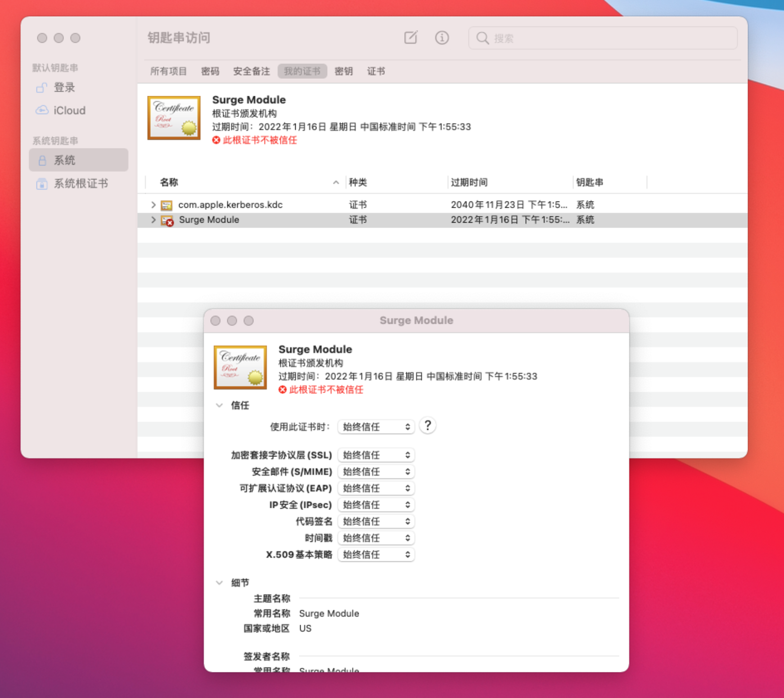Switch to the 密码 tab

pyautogui.click(x=210, y=72)
